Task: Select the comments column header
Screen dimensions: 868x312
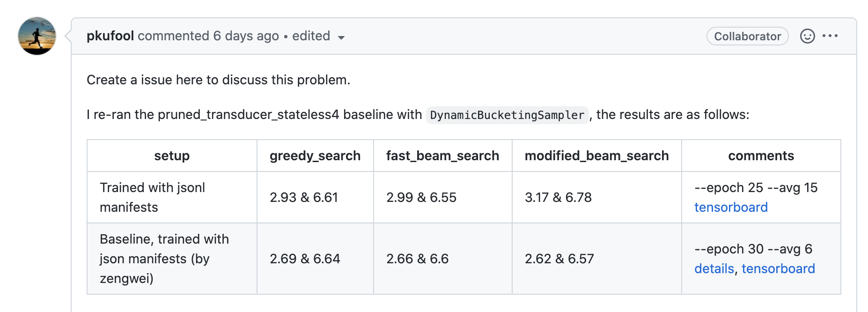Action: point(761,156)
